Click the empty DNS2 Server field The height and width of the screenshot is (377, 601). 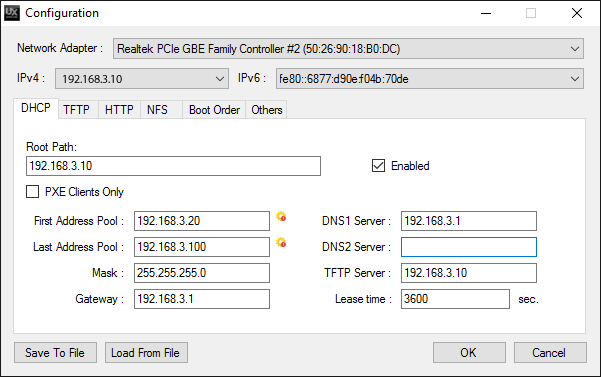coord(469,247)
